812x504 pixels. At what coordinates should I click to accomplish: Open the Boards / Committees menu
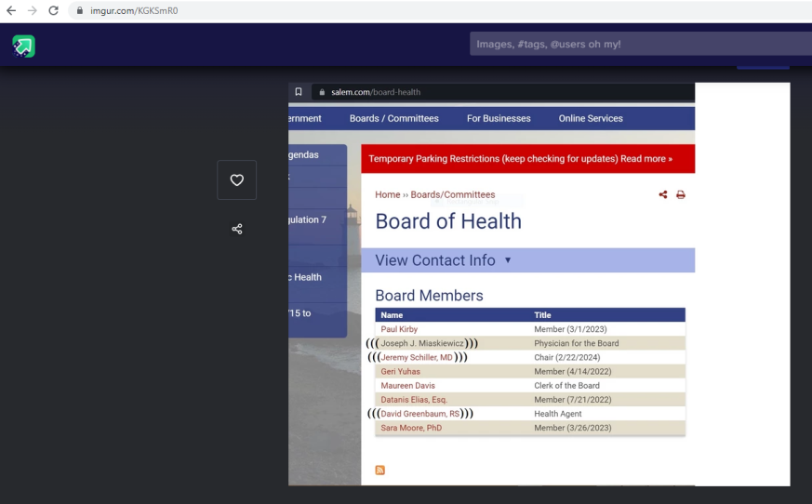pyautogui.click(x=394, y=118)
